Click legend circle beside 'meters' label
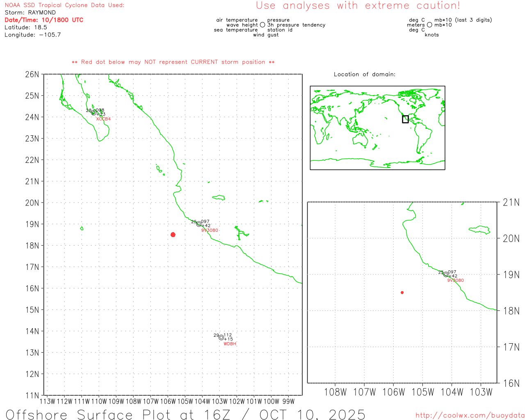 point(429,25)
